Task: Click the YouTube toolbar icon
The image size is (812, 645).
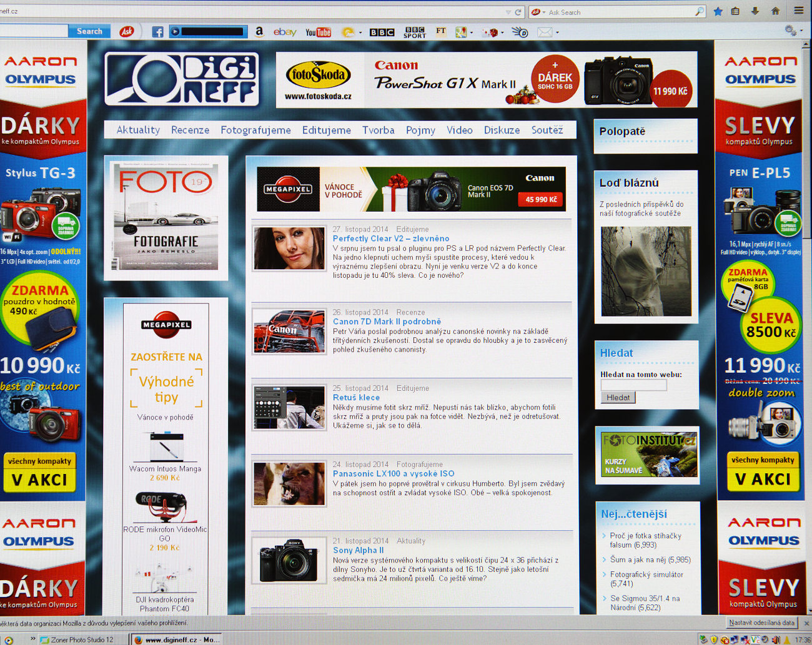Action: 318,32
